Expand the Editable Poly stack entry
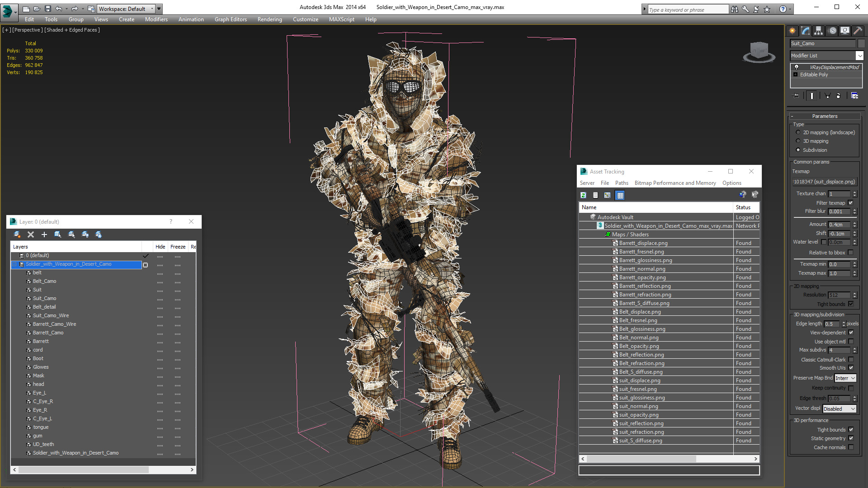 point(796,75)
